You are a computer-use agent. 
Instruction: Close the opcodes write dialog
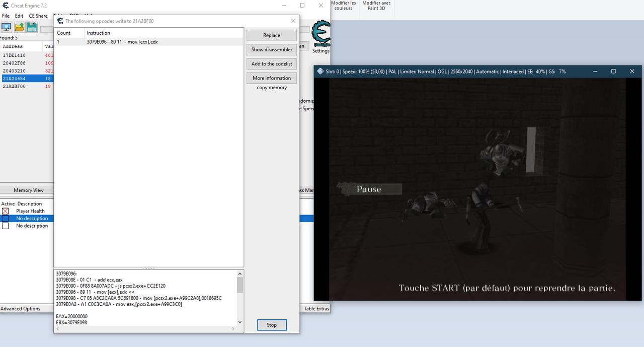pos(293,21)
